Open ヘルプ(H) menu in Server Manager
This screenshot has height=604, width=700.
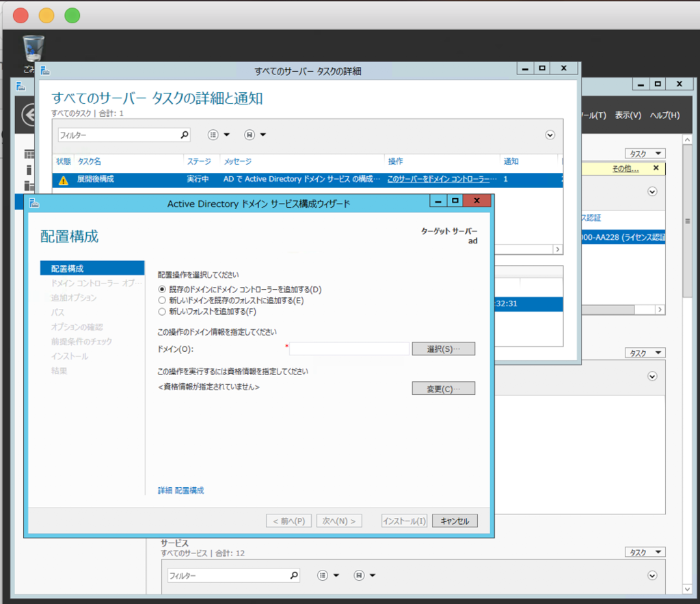[x=664, y=115]
